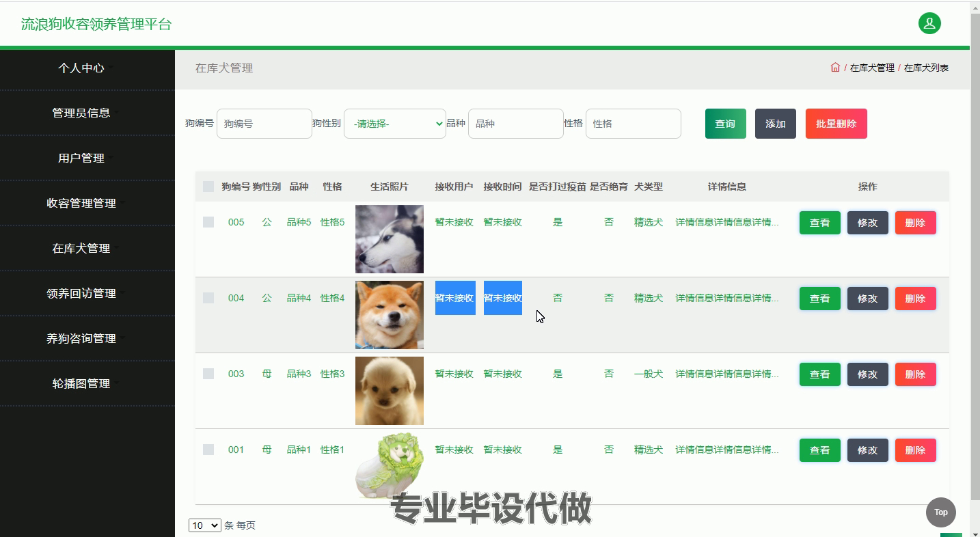Open the puppy photo for dog 003
Screen dimensions: 980x537
click(x=390, y=391)
